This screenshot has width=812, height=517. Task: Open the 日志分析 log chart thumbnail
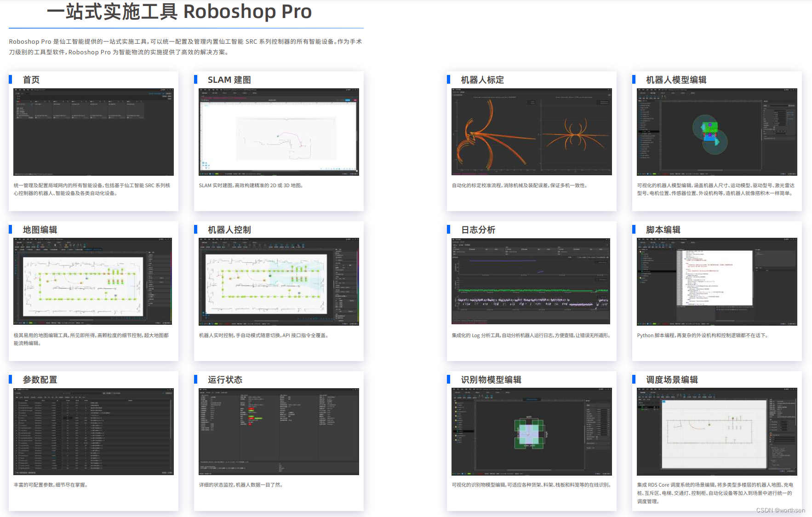(x=532, y=281)
